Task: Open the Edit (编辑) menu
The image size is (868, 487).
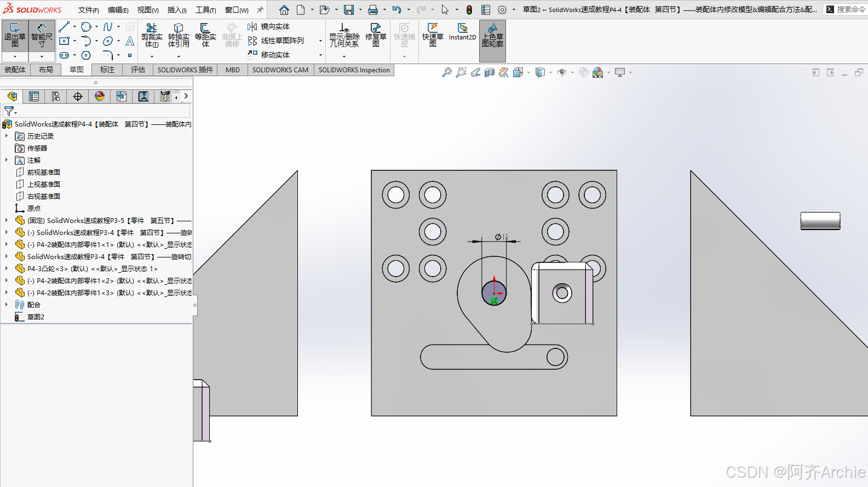Action: click(118, 10)
